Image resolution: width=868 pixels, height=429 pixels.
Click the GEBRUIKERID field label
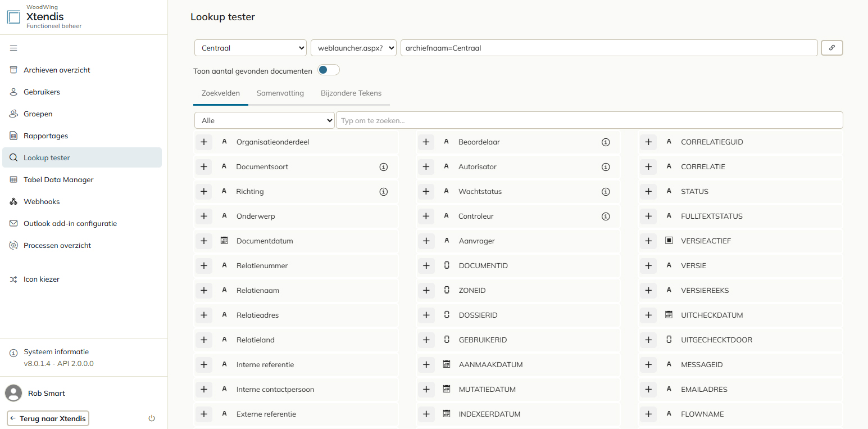(x=483, y=340)
